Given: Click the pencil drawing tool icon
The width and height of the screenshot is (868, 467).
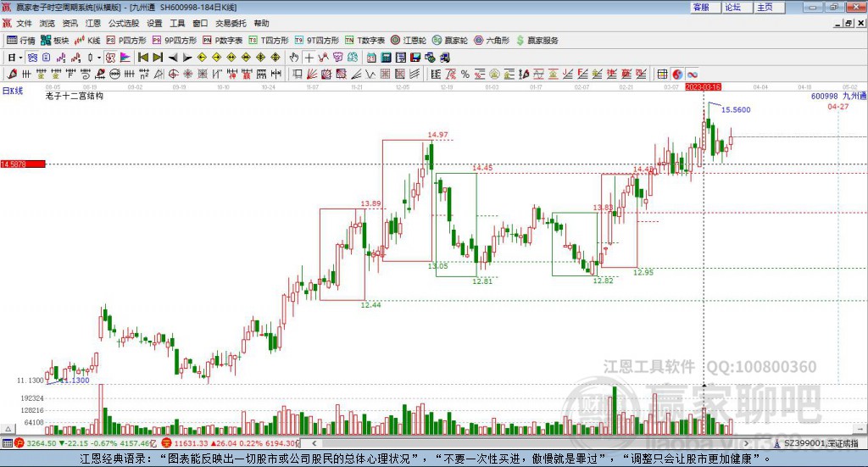Looking at the screenshot, I should point(12,74).
